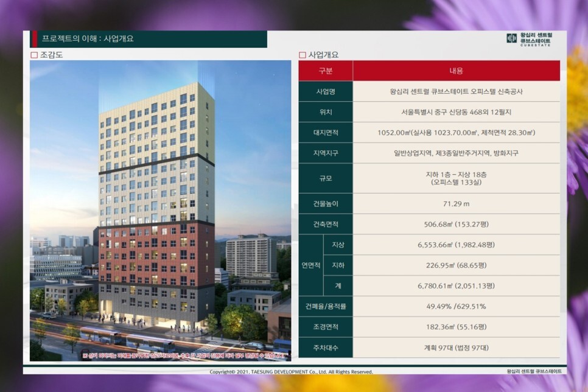This screenshot has width=588, height=392.
Task: Select the '사업명' row label
Action: pyautogui.click(x=326, y=91)
